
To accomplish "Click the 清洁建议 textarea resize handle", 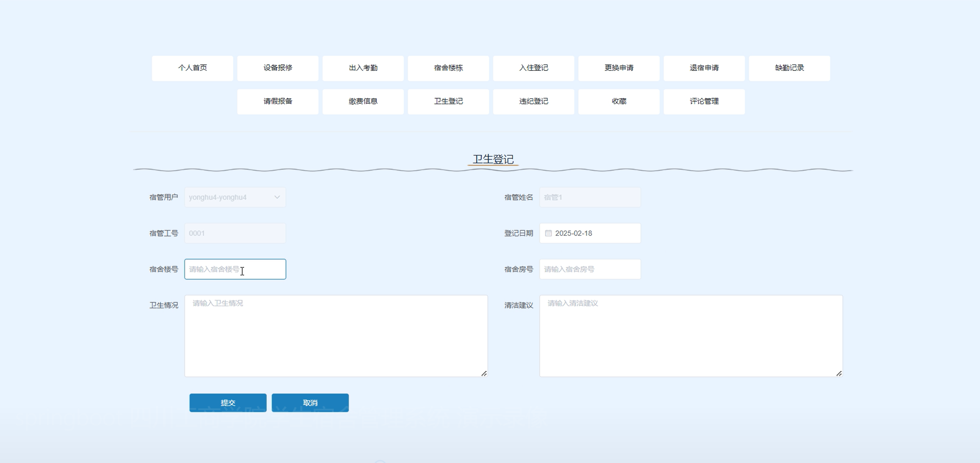I will tap(839, 373).
